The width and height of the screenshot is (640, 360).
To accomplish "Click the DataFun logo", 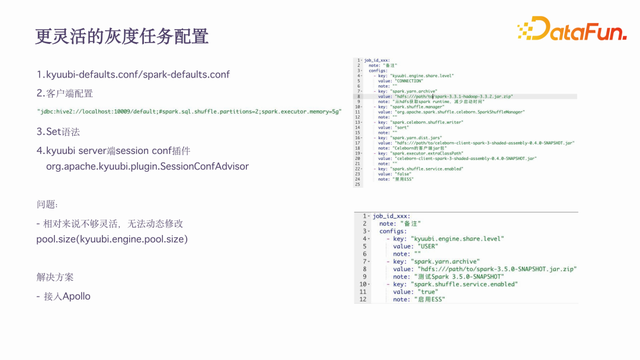I will pos(572,29).
